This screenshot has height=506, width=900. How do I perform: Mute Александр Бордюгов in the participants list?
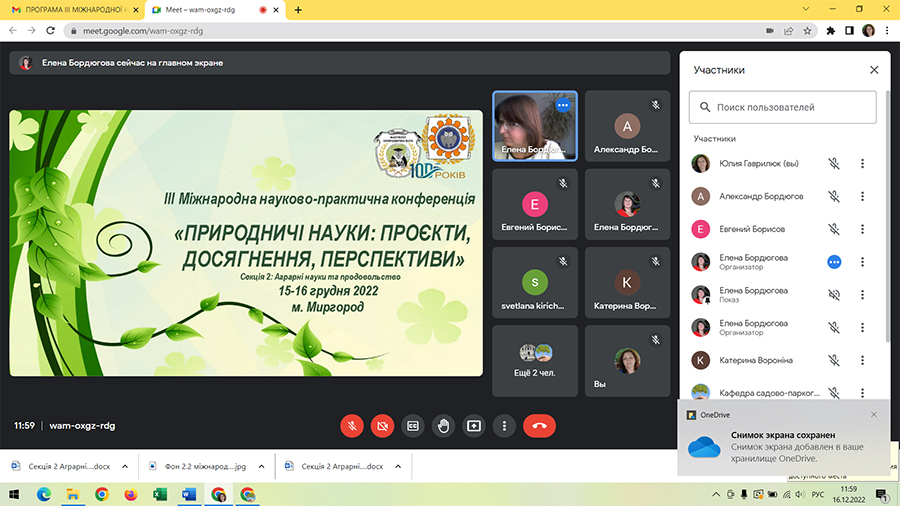coord(834,196)
